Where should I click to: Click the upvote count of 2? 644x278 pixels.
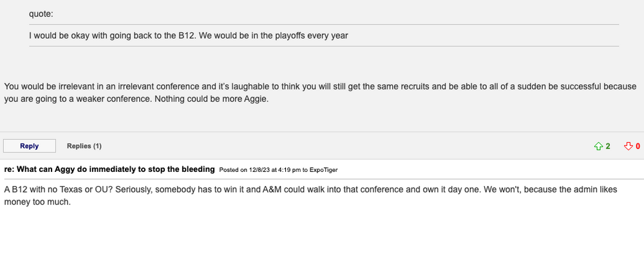point(607,146)
